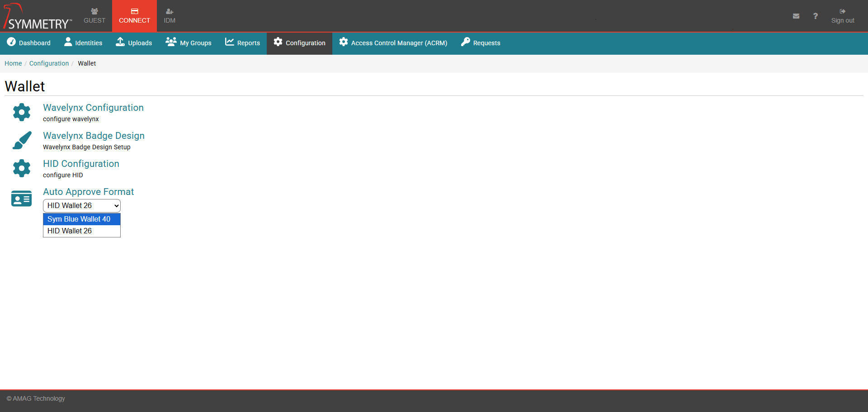Click Wallet breadcrumb text
The image size is (868, 412).
[x=87, y=63]
